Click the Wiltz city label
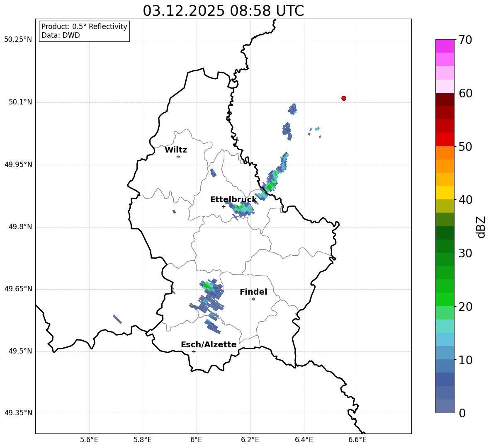This screenshot has height=448, width=491. click(176, 150)
